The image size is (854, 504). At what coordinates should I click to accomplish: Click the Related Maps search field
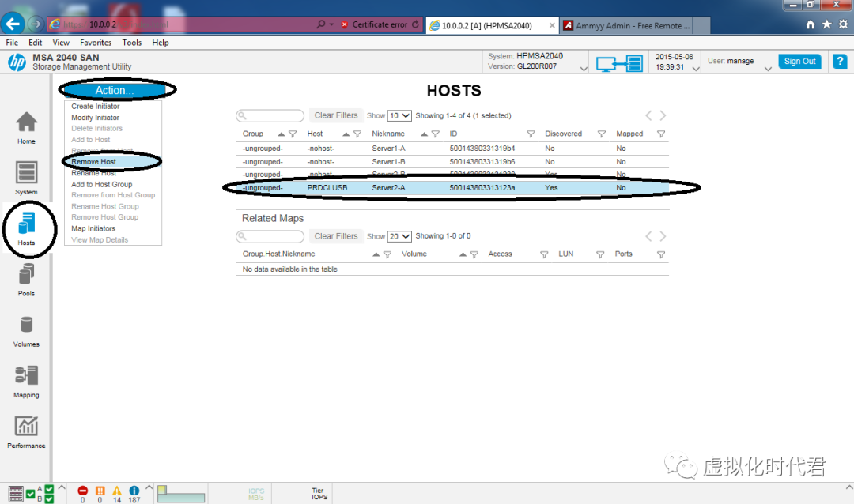pos(270,237)
